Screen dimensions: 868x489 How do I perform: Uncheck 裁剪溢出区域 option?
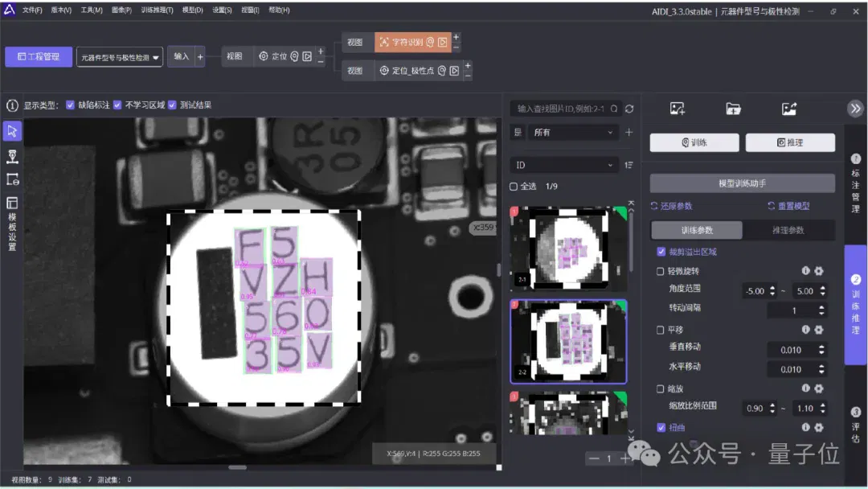point(661,252)
